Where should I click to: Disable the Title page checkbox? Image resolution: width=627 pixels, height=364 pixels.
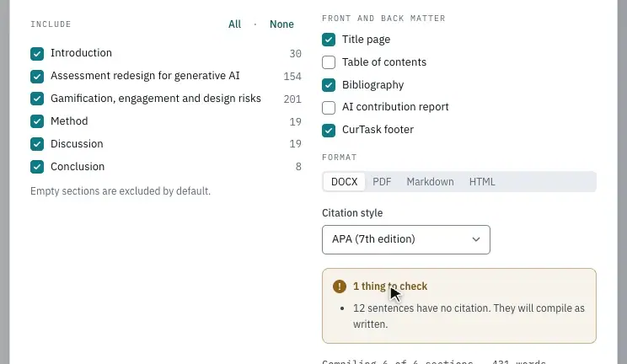tap(329, 40)
